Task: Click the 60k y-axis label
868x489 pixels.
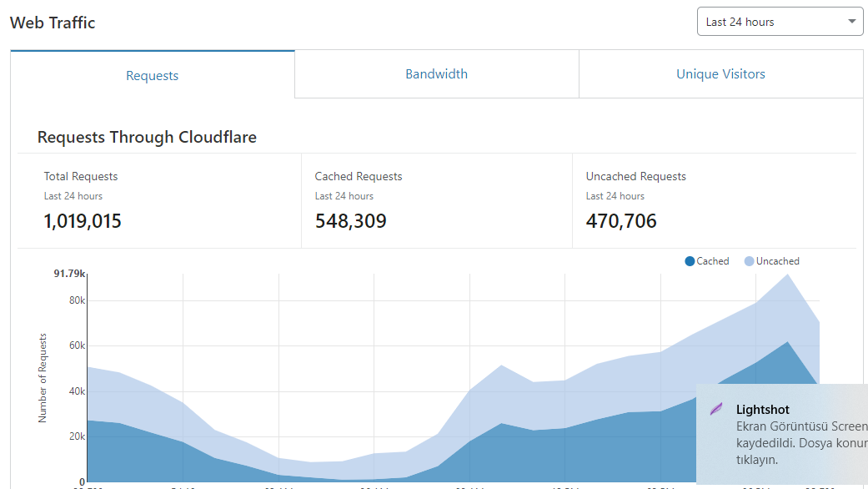Action: click(x=77, y=345)
